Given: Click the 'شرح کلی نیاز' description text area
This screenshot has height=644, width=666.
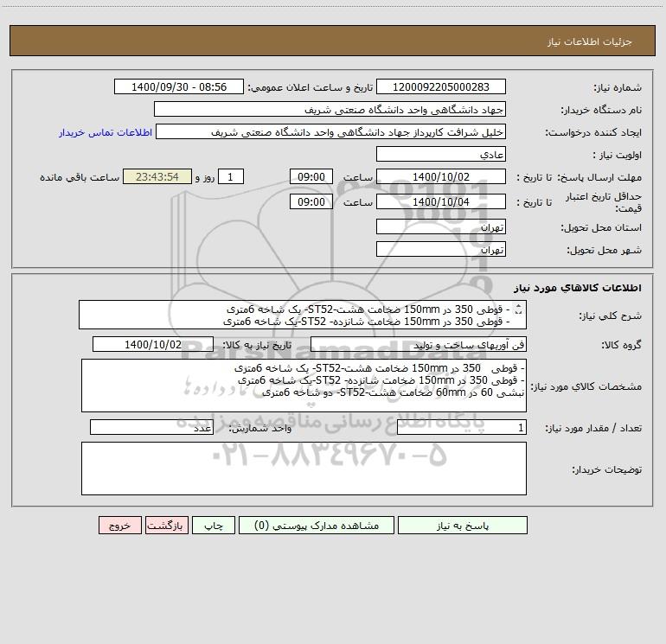Looking at the screenshot, I should (x=303, y=315).
